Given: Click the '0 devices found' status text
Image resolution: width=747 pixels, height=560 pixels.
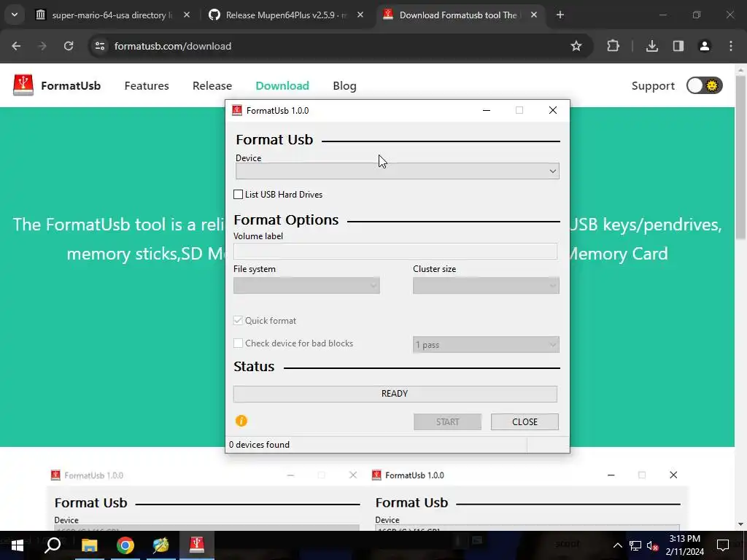Looking at the screenshot, I should pos(259,445).
